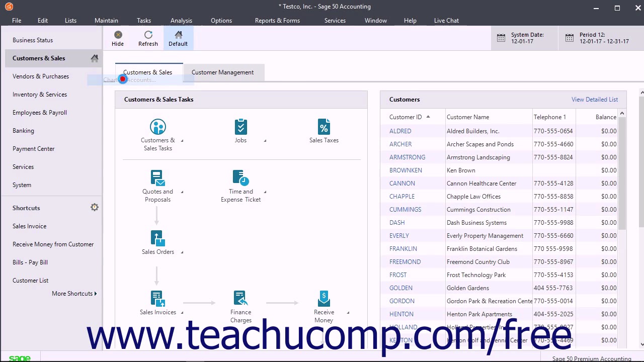Go to System section

pos(22,185)
